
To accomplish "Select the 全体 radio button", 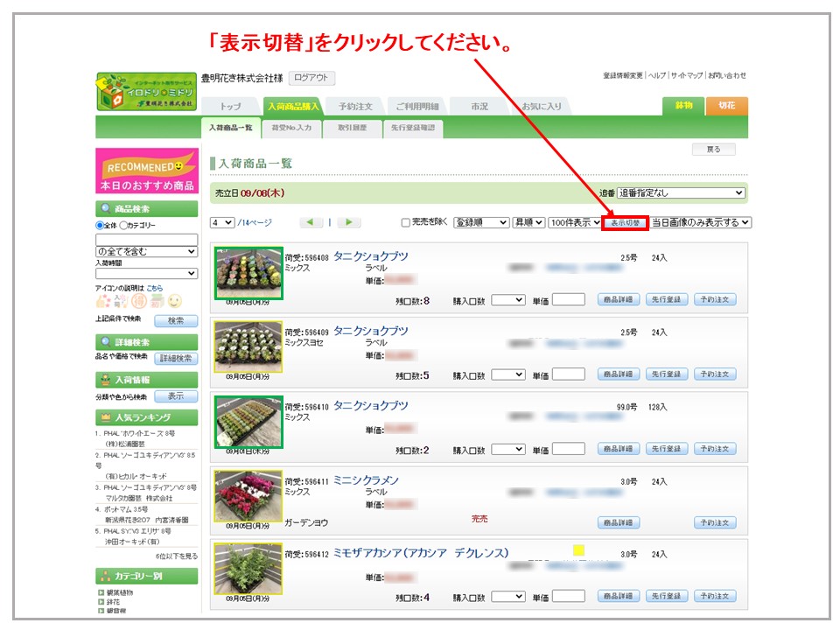I will (99, 226).
